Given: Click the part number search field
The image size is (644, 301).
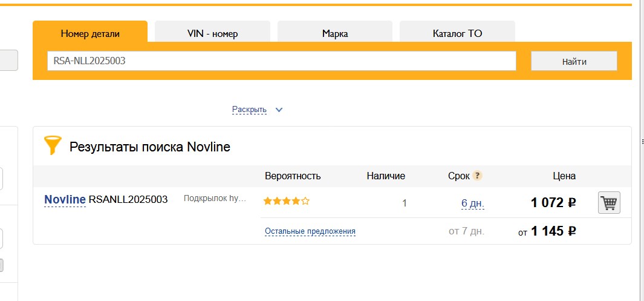Looking at the screenshot, I should pyautogui.click(x=281, y=61).
